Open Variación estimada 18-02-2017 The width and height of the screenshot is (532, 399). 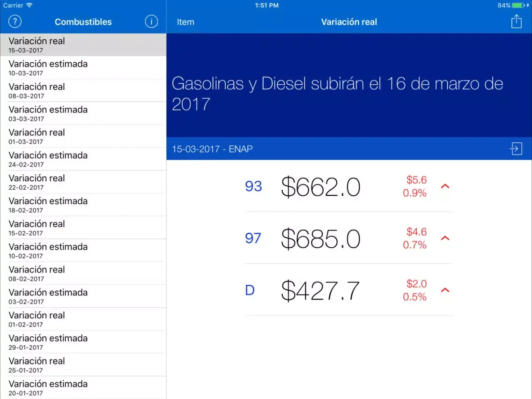click(x=83, y=205)
